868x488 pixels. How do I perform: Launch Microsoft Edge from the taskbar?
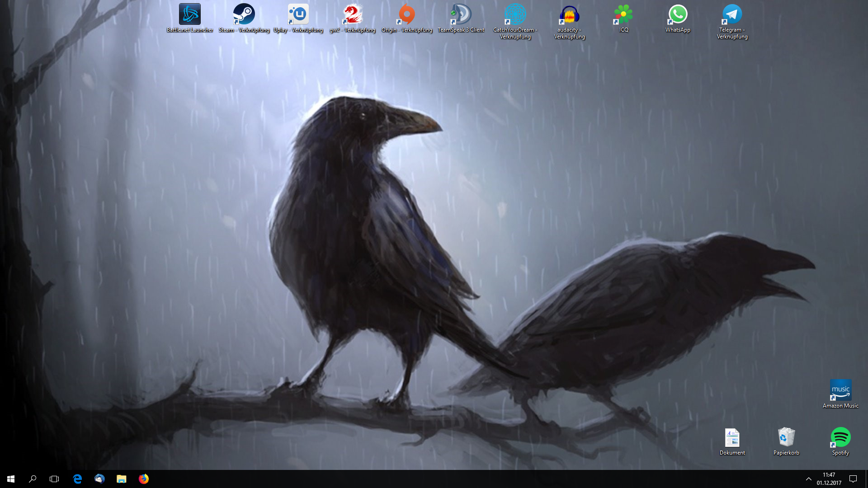point(77,479)
